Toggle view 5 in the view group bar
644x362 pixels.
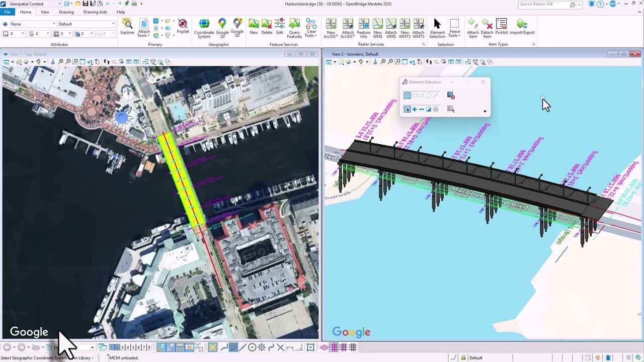coord(133,347)
